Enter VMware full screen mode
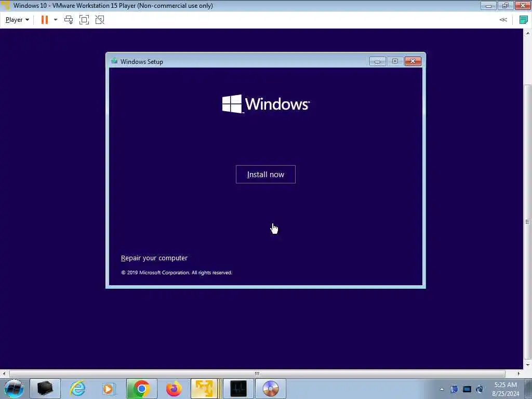 (x=84, y=20)
